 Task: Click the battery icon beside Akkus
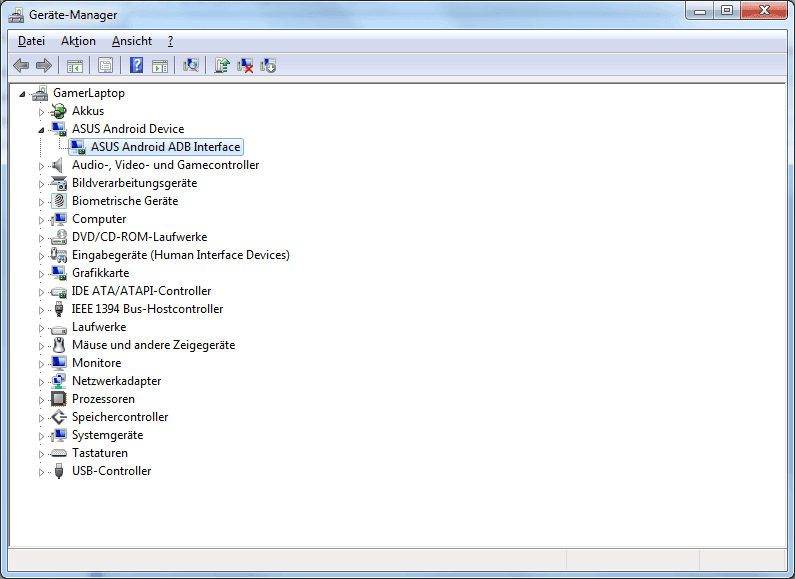coord(59,111)
